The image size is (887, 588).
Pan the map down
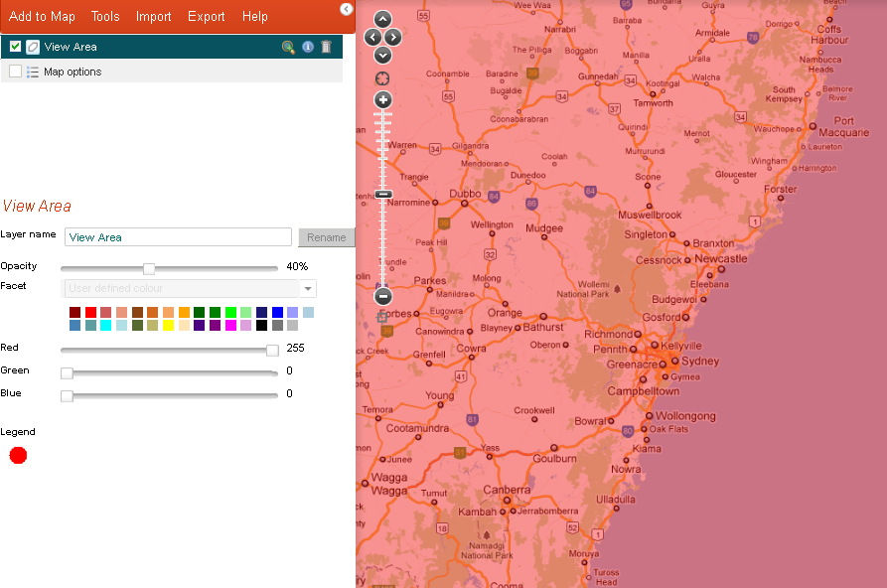click(383, 56)
